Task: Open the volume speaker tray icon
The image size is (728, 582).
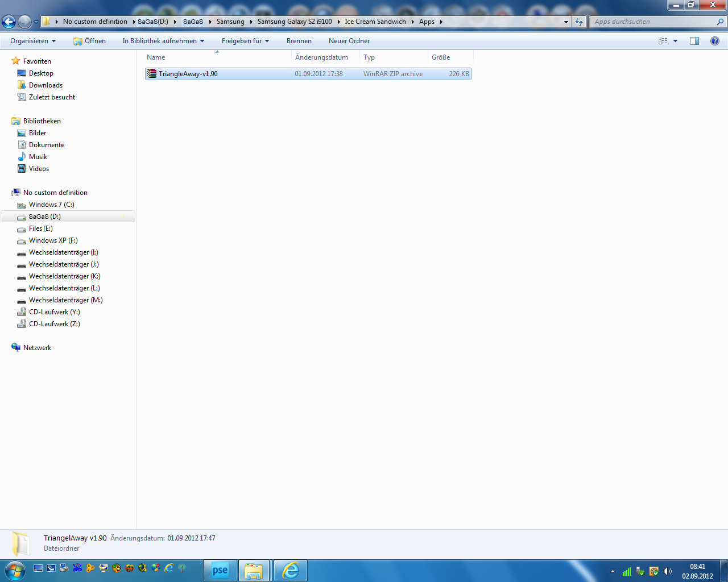Action: (x=668, y=571)
